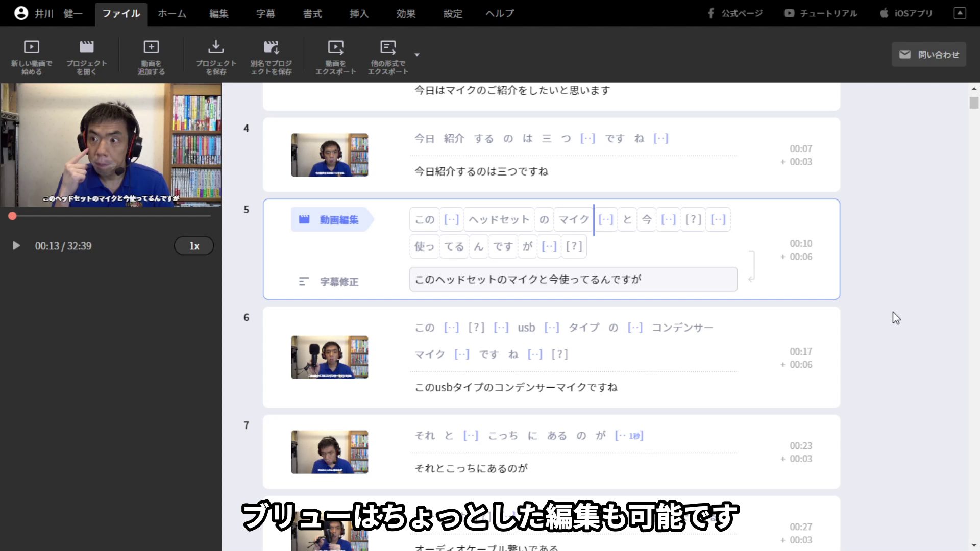Screen dimensions: 980x551
Task: Select the word 使っ in clip 5
Action: pyautogui.click(x=425, y=246)
